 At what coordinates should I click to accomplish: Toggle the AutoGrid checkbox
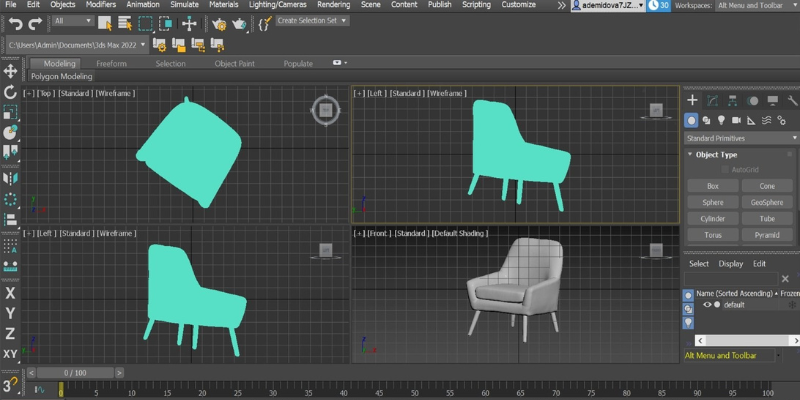point(725,170)
